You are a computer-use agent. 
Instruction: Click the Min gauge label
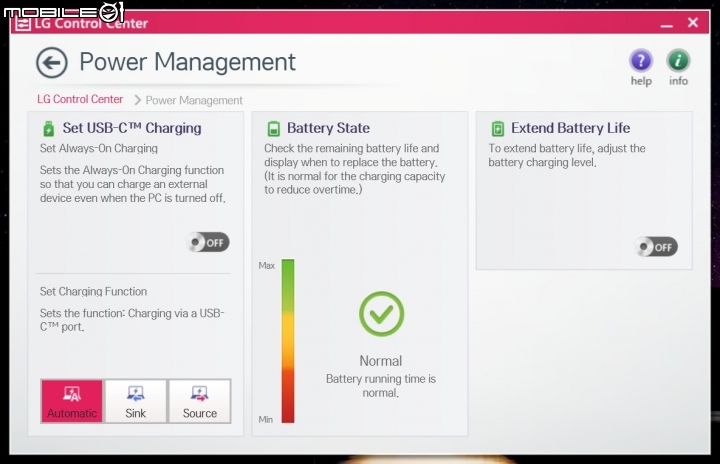pyautogui.click(x=265, y=419)
